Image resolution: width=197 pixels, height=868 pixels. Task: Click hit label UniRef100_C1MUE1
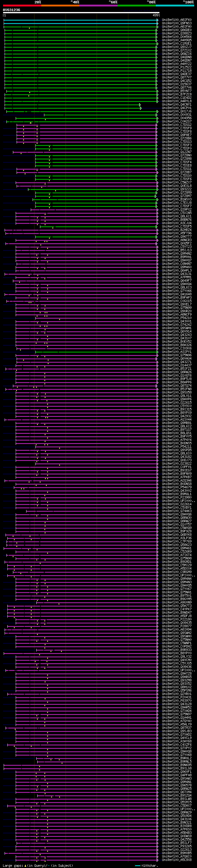pos(176,43)
